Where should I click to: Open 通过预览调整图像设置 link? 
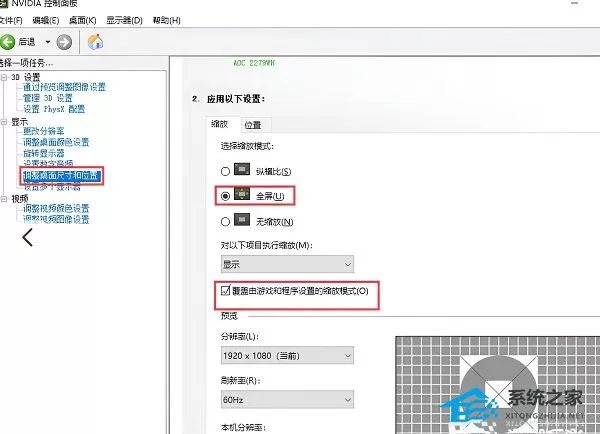coord(64,87)
